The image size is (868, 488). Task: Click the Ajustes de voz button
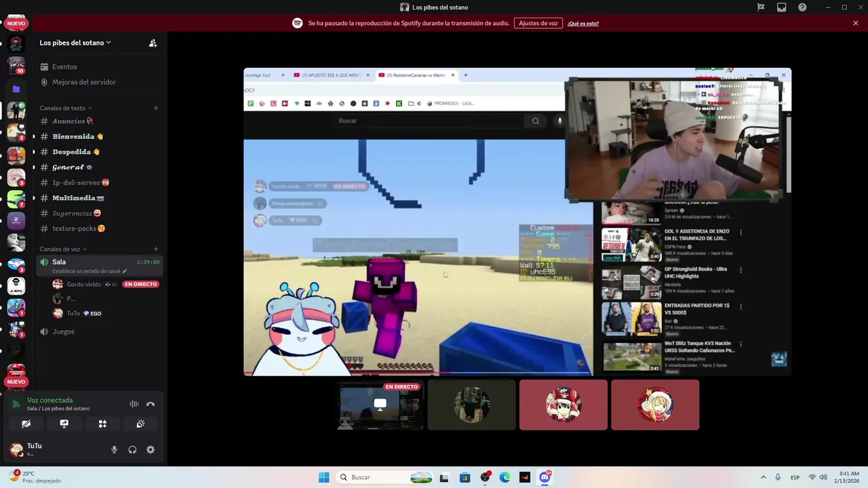point(538,23)
